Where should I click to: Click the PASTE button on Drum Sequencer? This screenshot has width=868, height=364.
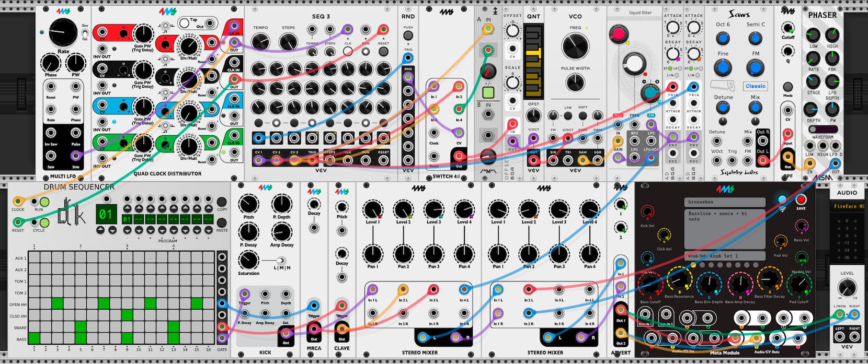(222, 222)
